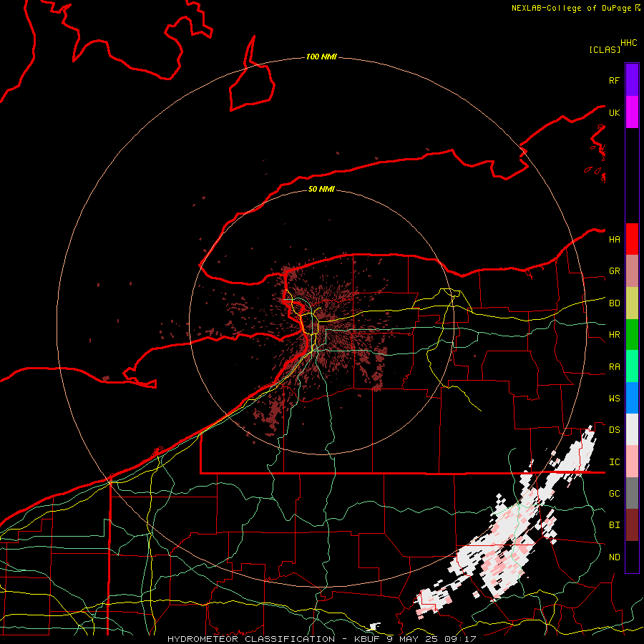The width and height of the screenshot is (644, 644).
Task: Click the RA legend color swatch
Action: point(632,366)
